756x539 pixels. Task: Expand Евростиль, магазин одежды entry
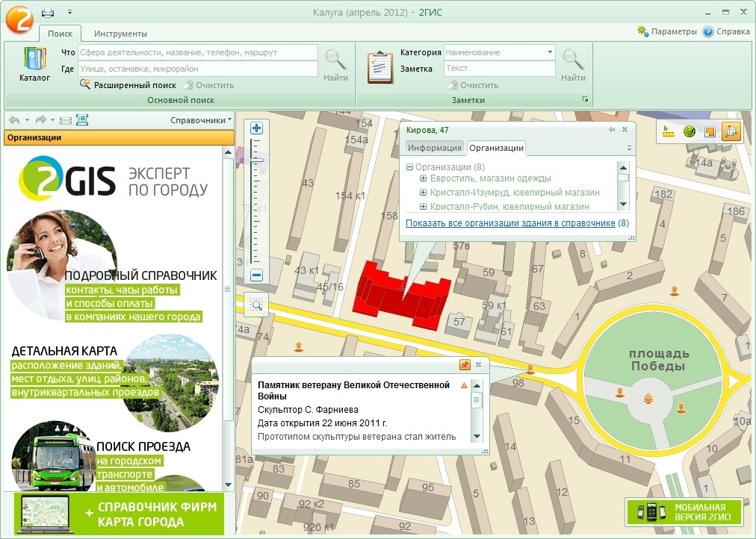click(x=423, y=178)
